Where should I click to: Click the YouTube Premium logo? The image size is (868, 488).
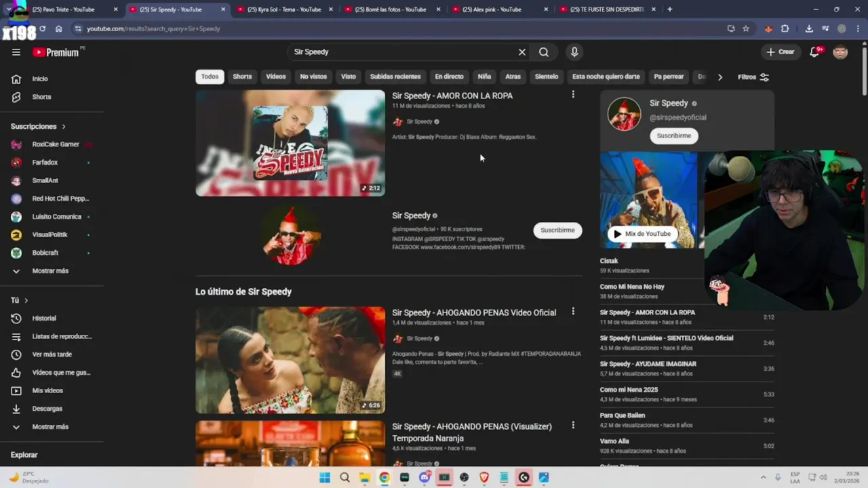point(56,52)
